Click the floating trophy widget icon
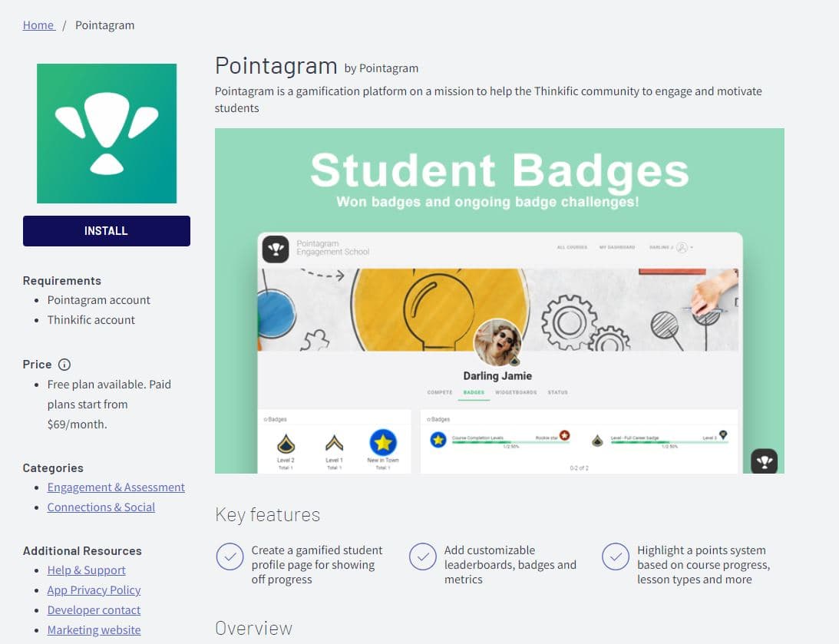Viewport: 839px width, 644px height. (x=764, y=461)
